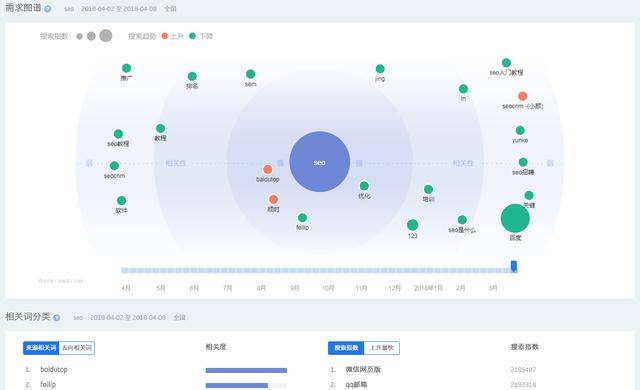Viewport: 640px width, 390px height.
Task: Click the green feilip bubble
Action: tap(302, 218)
